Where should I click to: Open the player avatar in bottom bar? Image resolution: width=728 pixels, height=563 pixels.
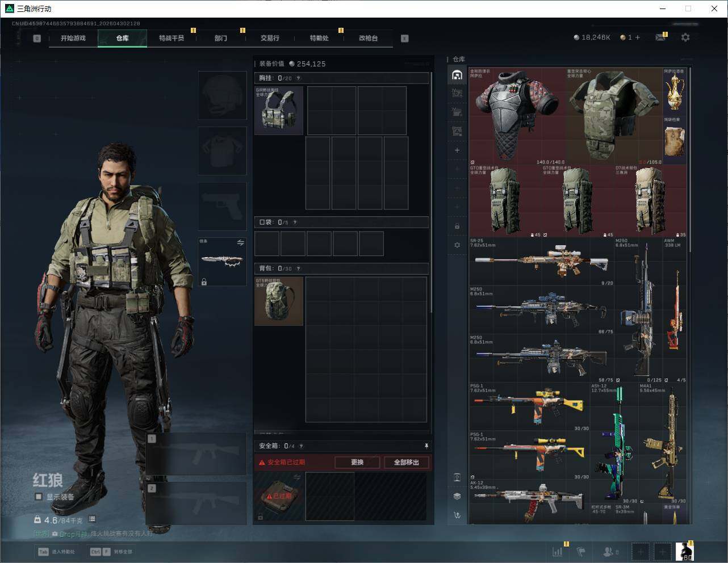click(684, 551)
